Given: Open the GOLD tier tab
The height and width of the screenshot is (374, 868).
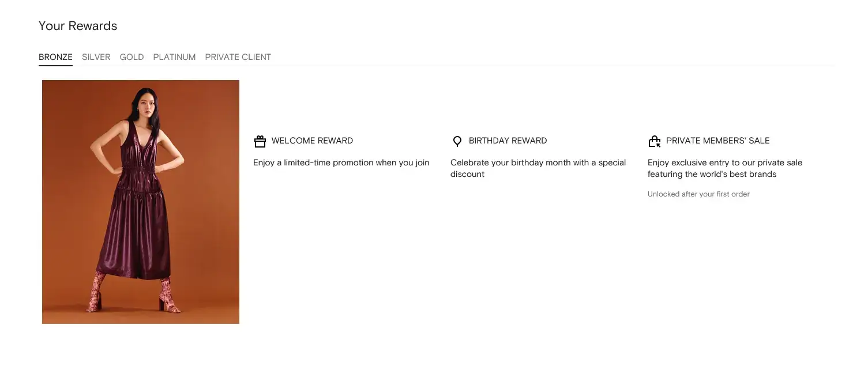Looking at the screenshot, I should [x=131, y=57].
